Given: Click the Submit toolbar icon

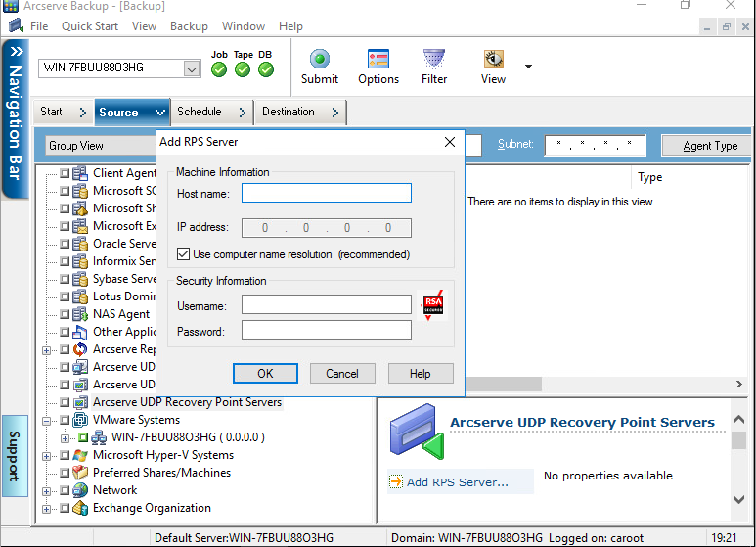Looking at the screenshot, I should [319, 59].
